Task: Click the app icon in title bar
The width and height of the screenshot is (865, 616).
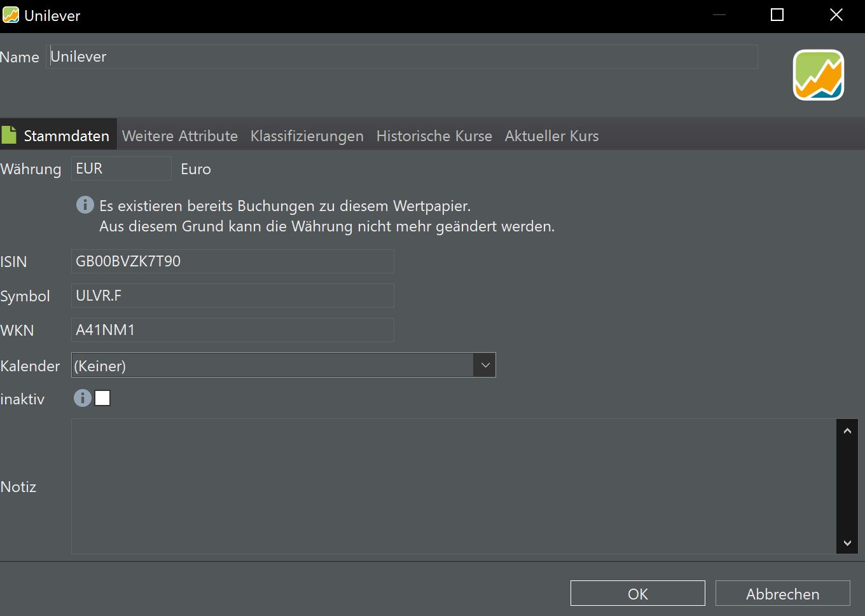Action: click(x=11, y=15)
